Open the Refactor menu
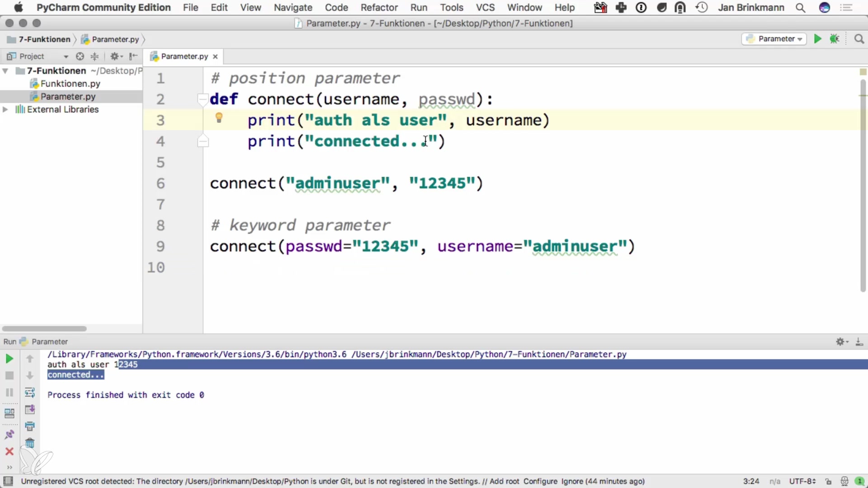The image size is (868, 488). pyautogui.click(x=379, y=8)
